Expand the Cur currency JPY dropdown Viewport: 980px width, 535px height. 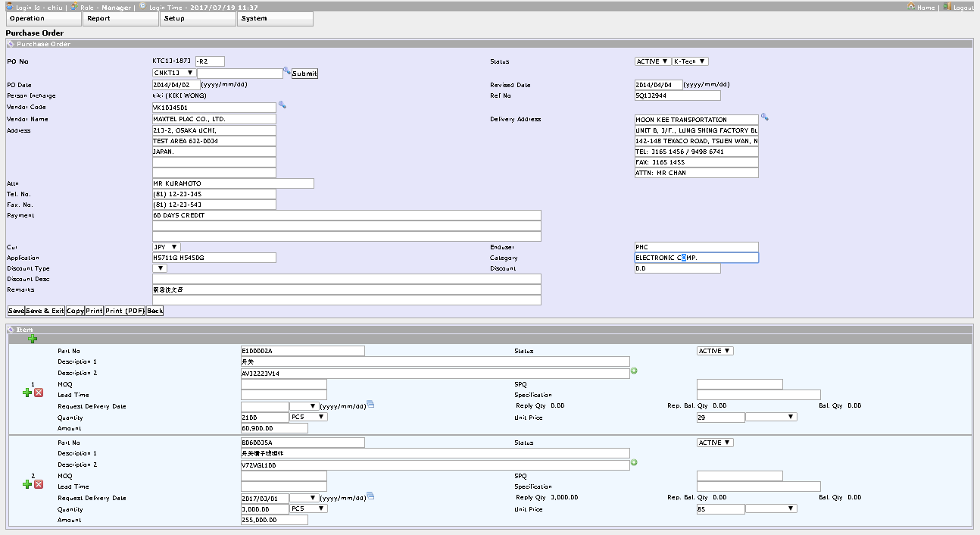167,247
